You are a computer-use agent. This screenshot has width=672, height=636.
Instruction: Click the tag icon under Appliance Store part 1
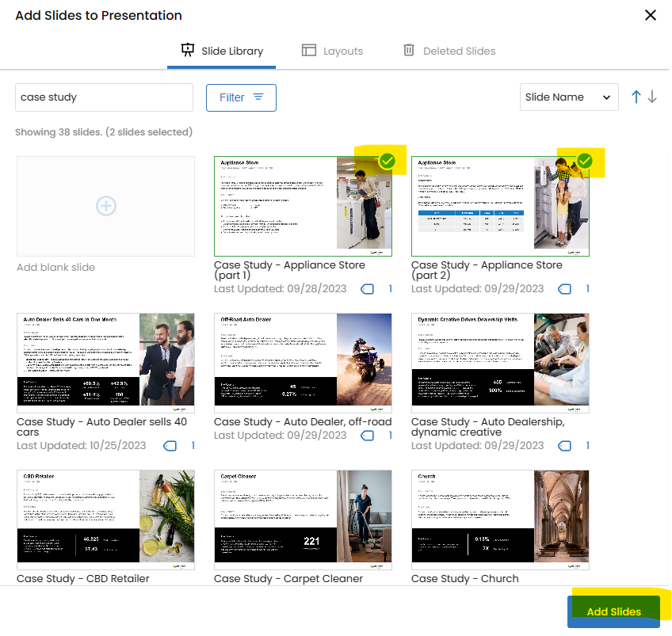pyautogui.click(x=367, y=289)
